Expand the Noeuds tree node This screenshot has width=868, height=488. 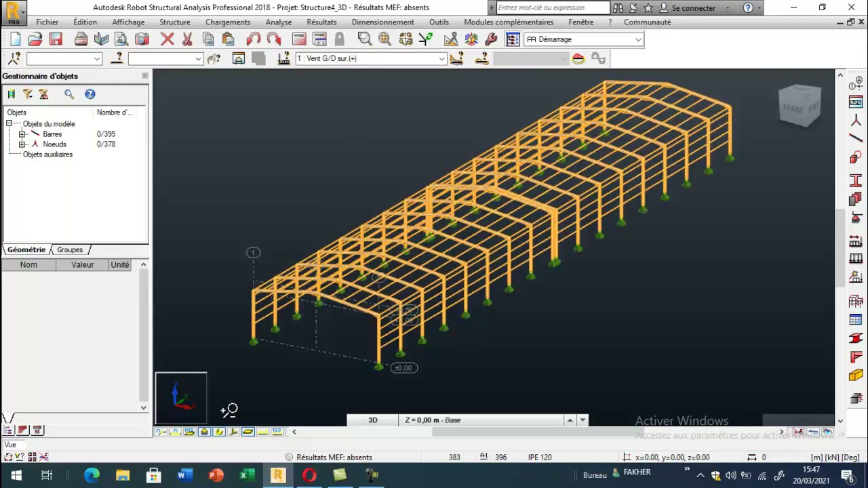(x=22, y=144)
